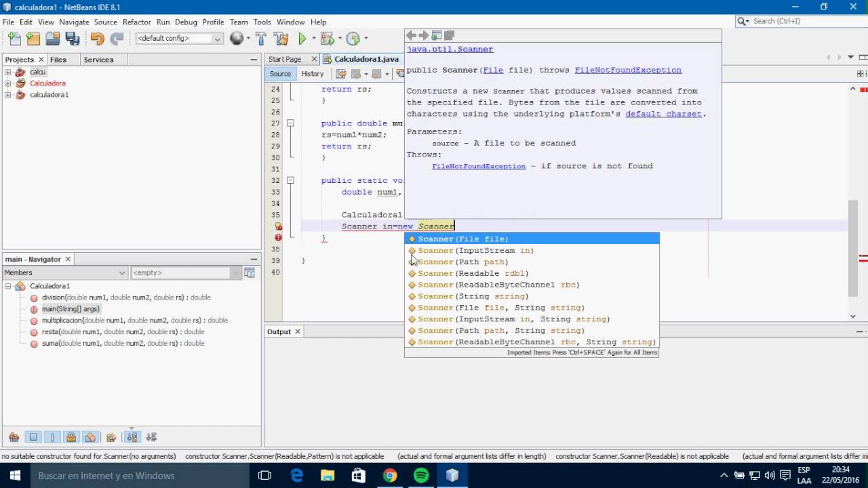Open the Refactor menu
868x488 pixels.
(x=136, y=22)
